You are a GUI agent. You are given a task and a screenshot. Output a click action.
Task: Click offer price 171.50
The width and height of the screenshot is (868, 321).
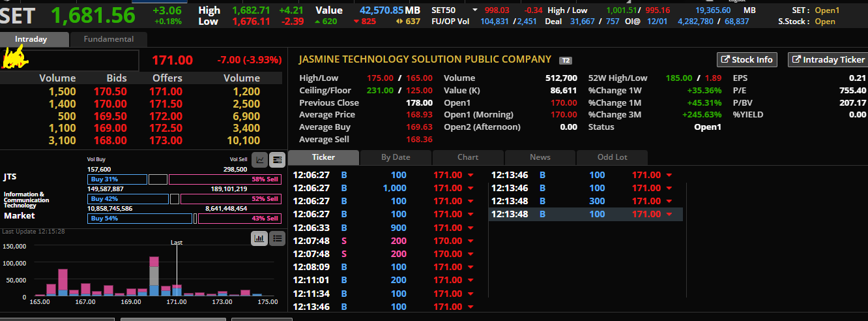tap(166, 104)
